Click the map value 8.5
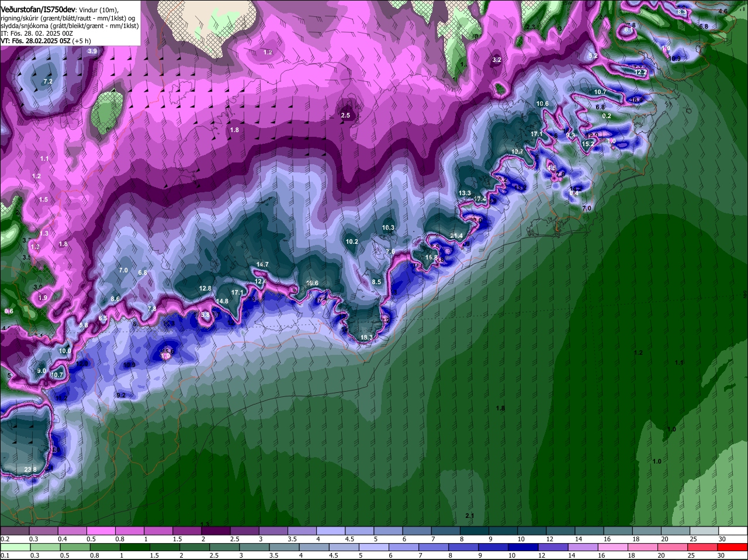The width and height of the screenshot is (748, 560). [x=376, y=282]
